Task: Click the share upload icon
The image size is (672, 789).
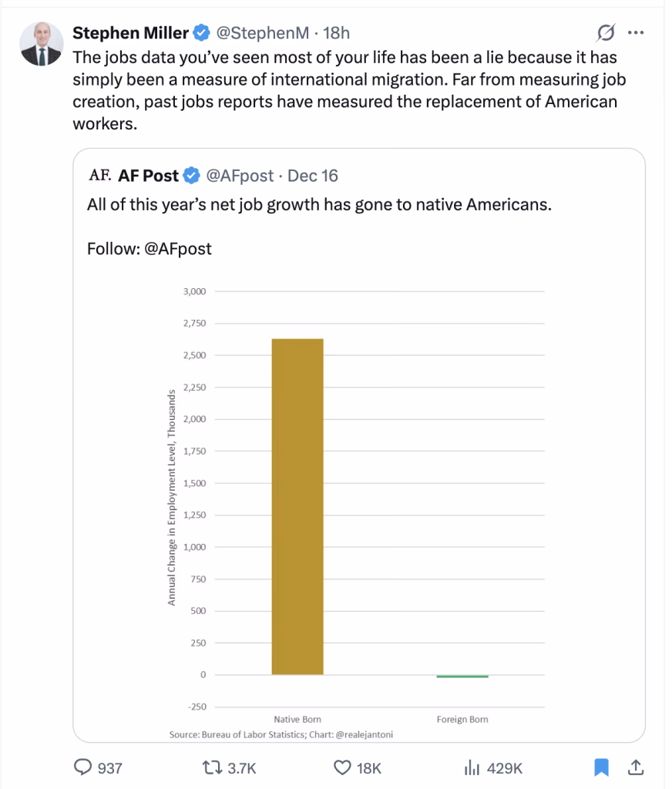Action: pyautogui.click(x=636, y=767)
